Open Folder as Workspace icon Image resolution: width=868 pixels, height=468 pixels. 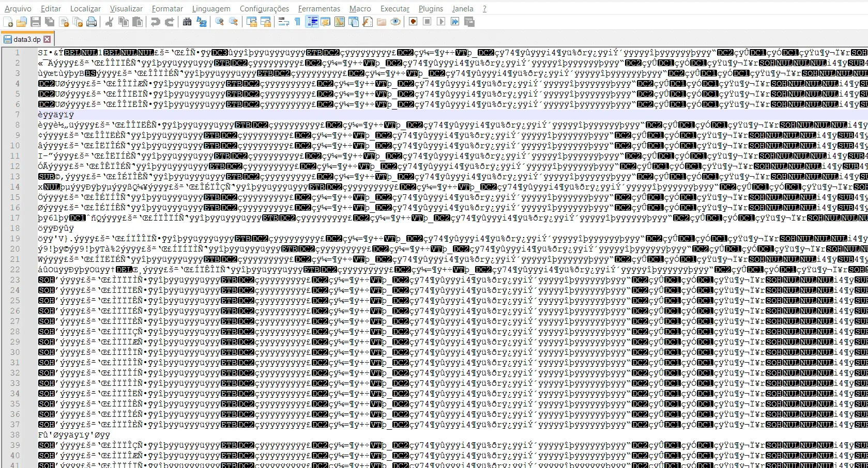382,22
